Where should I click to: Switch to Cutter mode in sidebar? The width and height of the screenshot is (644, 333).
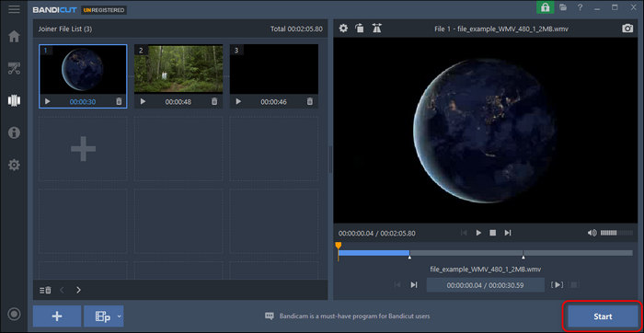coord(14,69)
